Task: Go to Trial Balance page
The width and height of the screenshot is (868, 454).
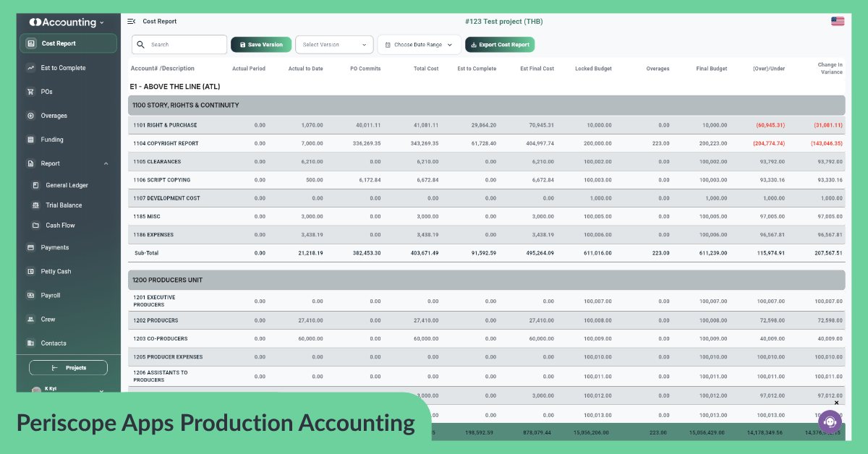Action: pos(64,205)
